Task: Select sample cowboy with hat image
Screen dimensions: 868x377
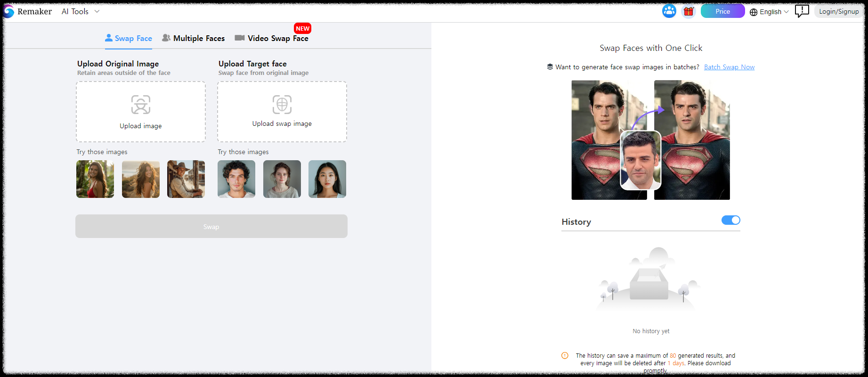Action: pyautogui.click(x=186, y=179)
